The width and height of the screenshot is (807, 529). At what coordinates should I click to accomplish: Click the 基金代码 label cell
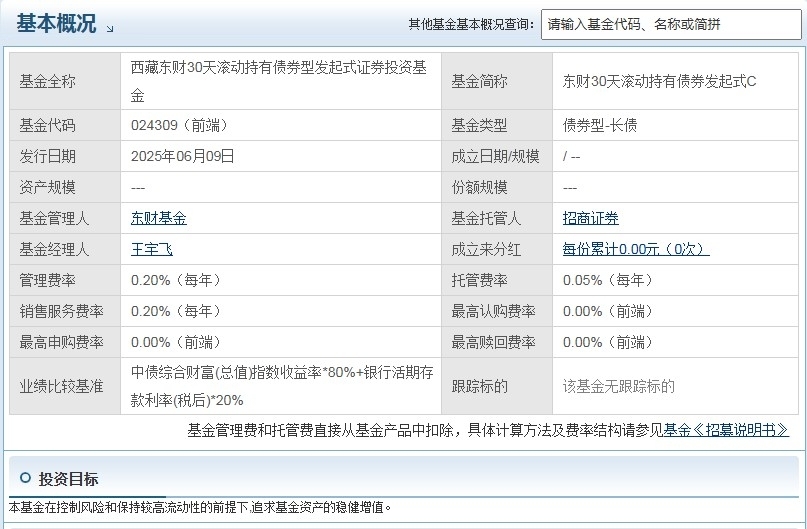(x=65, y=125)
